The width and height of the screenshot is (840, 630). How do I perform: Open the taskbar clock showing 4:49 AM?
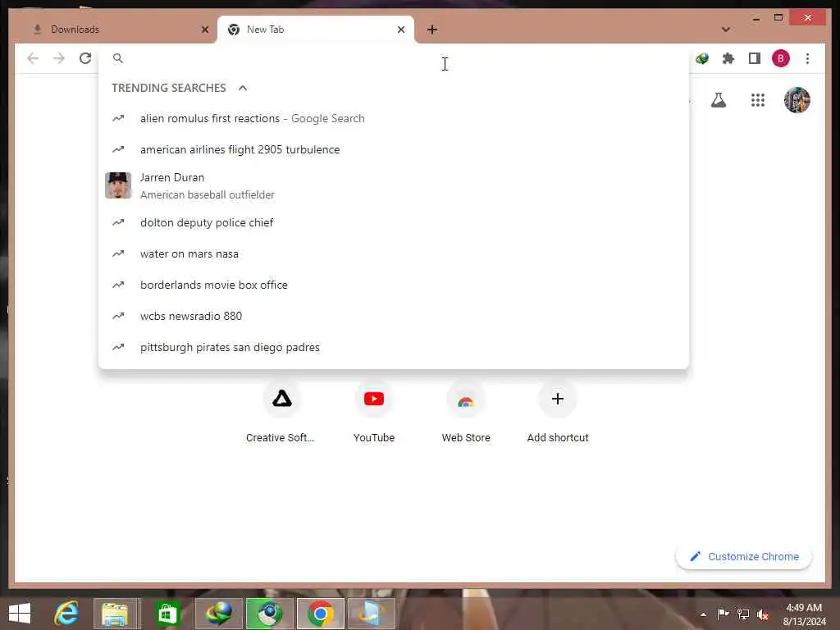pos(804,614)
